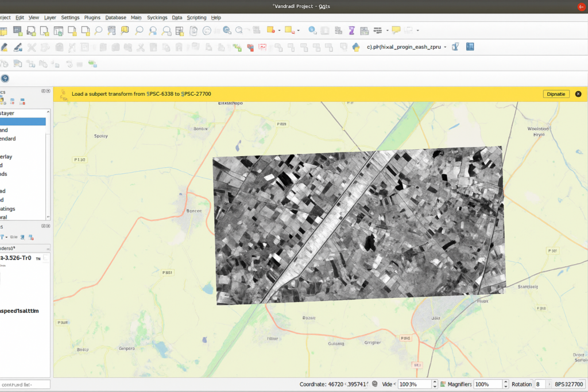Dismiss the yellow transform message bar

pyautogui.click(x=578, y=94)
